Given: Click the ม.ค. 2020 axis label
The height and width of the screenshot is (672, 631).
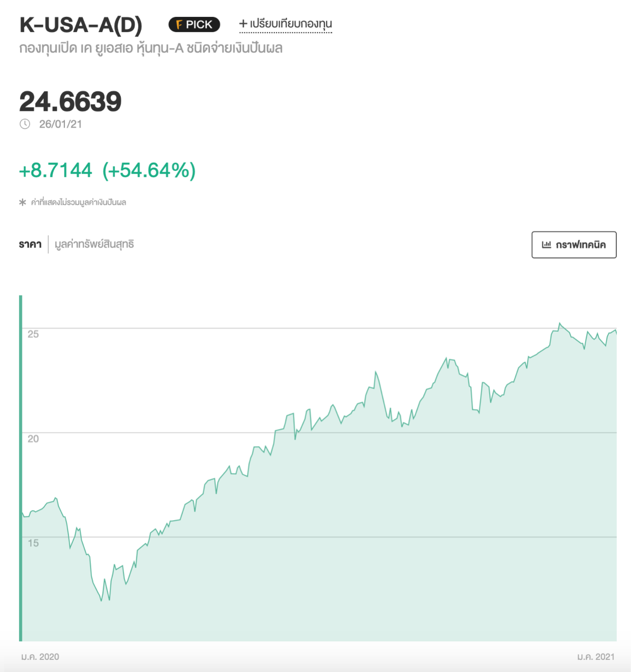Looking at the screenshot, I should (40, 657).
